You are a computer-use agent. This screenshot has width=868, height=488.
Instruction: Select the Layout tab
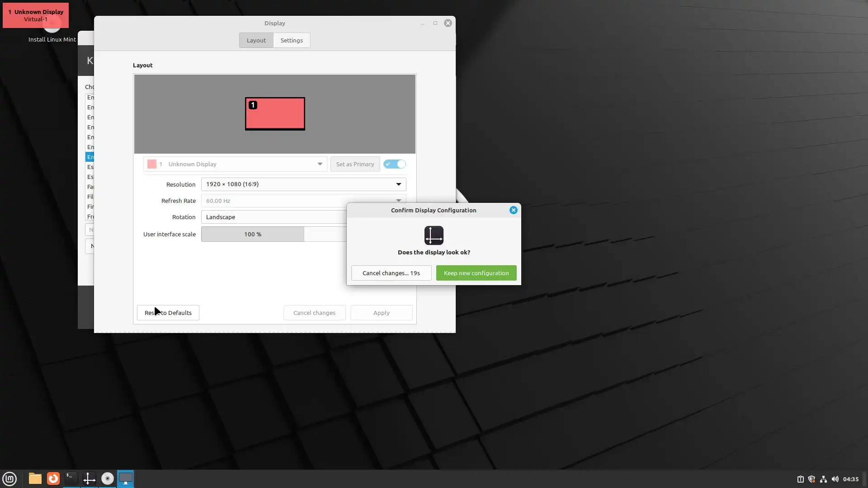256,40
